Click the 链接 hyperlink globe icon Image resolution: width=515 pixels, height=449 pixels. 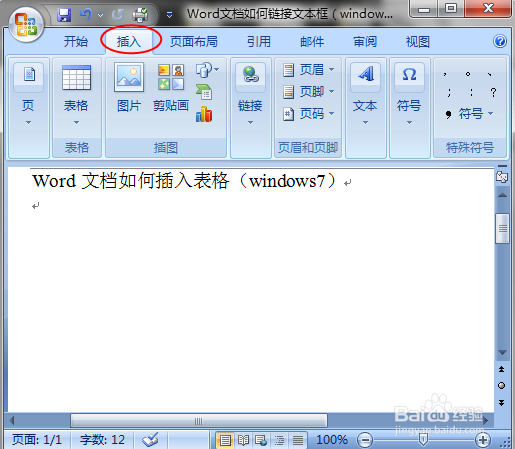pyautogui.click(x=250, y=75)
